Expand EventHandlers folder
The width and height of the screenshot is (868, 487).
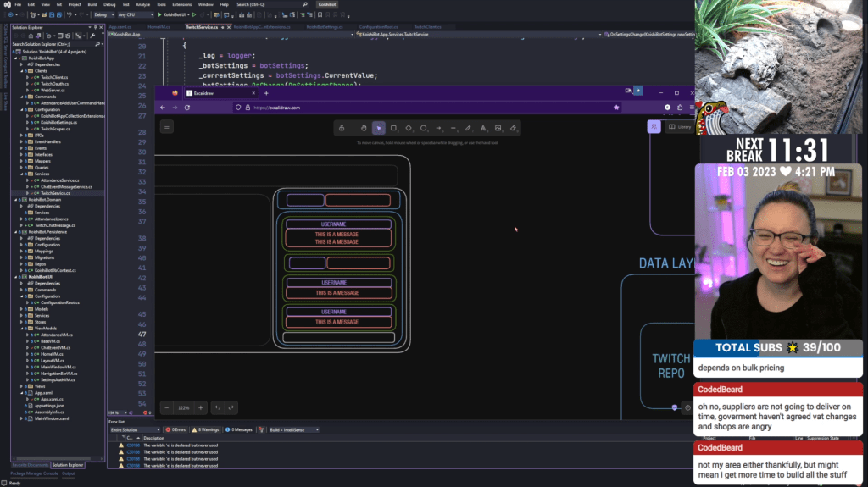22,141
